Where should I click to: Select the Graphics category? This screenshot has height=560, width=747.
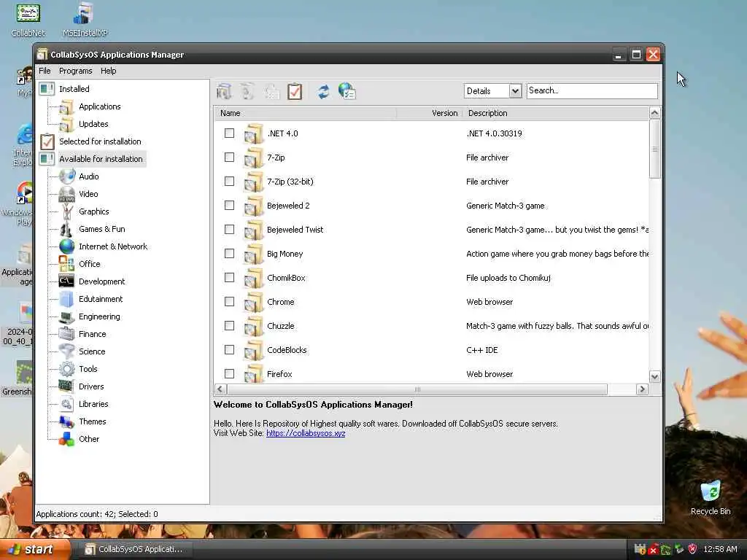(x=94, y=211)
